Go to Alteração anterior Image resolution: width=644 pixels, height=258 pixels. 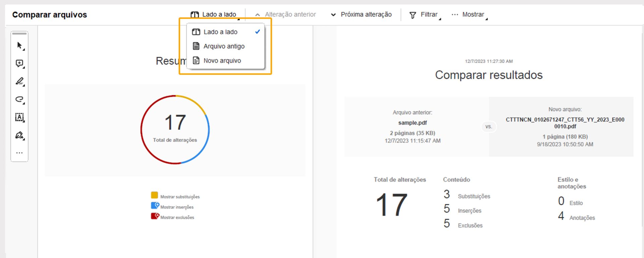point(285,14)
